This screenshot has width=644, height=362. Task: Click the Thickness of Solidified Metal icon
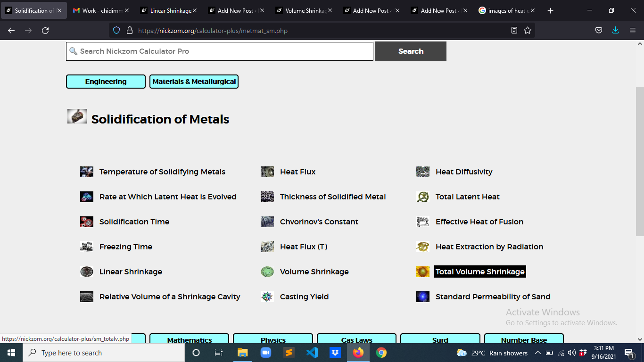(267, 197)
